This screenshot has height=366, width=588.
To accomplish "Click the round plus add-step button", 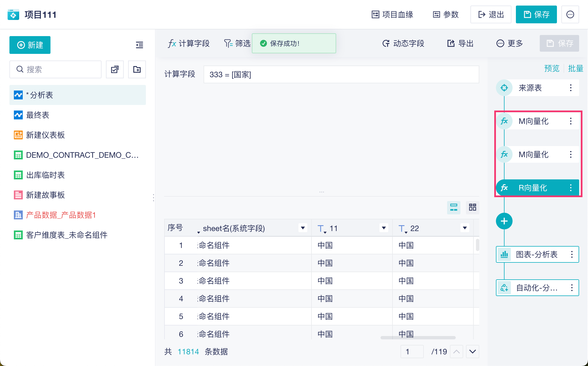I will pyautogui.click(x=504, y=221).
